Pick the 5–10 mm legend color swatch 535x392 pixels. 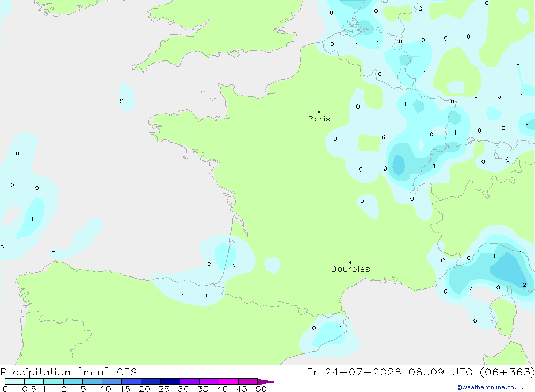point(92,381)
